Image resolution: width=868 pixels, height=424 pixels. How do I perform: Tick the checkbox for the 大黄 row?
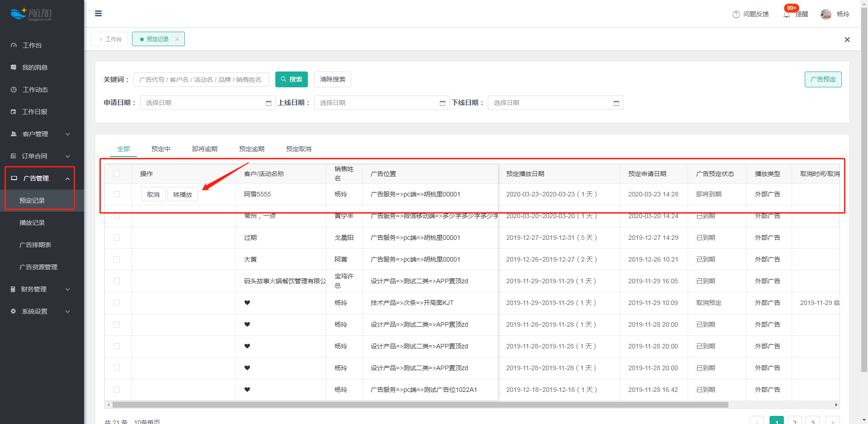(x=117, y=259)
